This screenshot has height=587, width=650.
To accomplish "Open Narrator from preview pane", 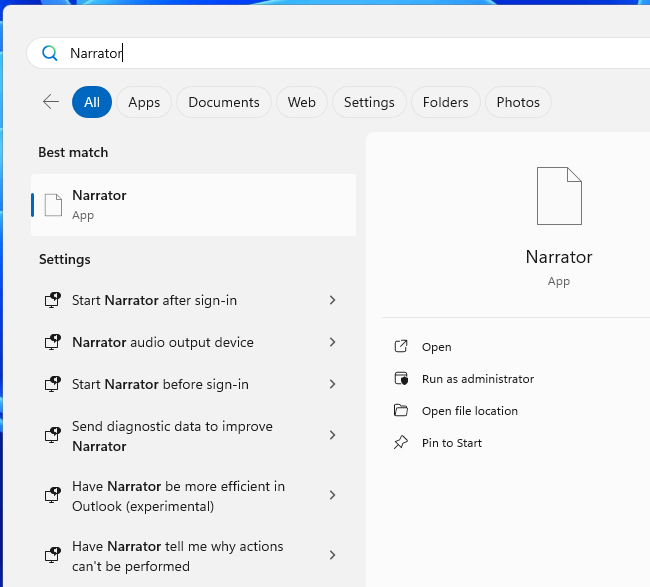I will tap(437, 347).
